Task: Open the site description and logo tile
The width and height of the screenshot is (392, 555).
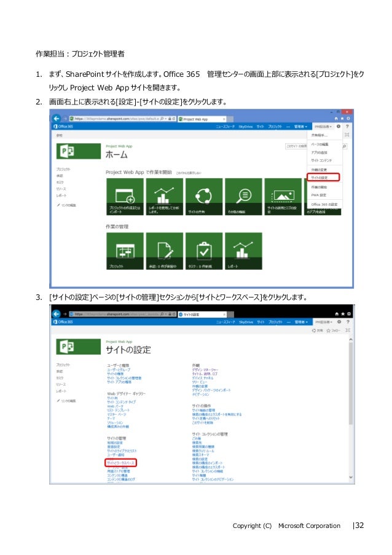Action: tap(283, 197)
